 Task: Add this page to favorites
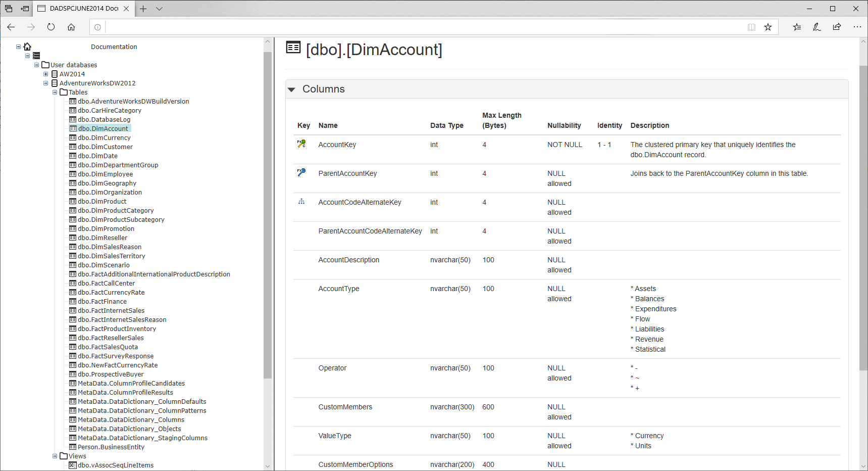[x=768, y=27]
